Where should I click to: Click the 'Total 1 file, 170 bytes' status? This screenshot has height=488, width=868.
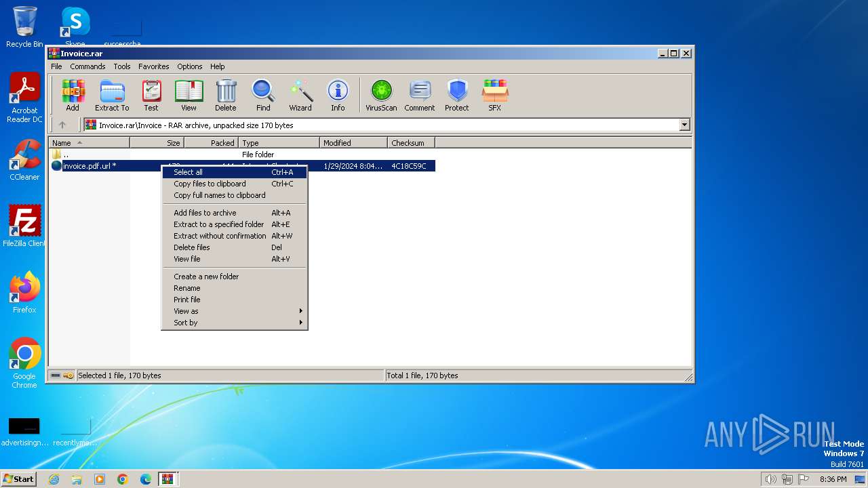pos(422,375)
